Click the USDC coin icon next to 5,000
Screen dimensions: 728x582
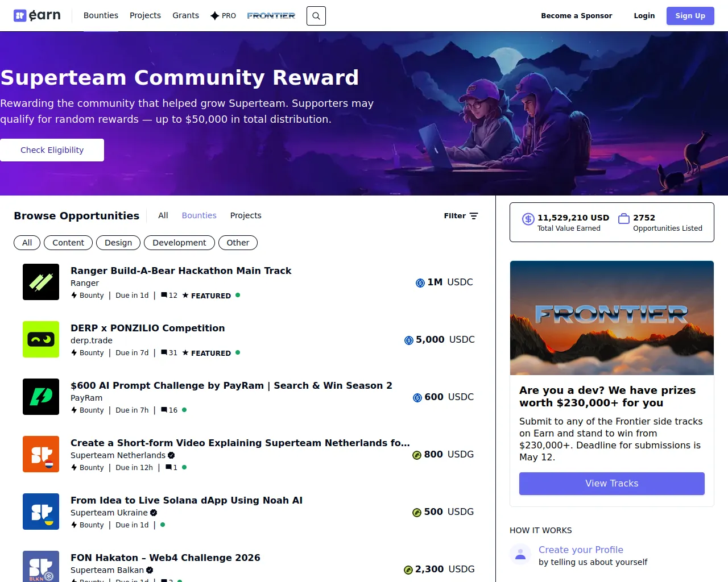[409, 340]
